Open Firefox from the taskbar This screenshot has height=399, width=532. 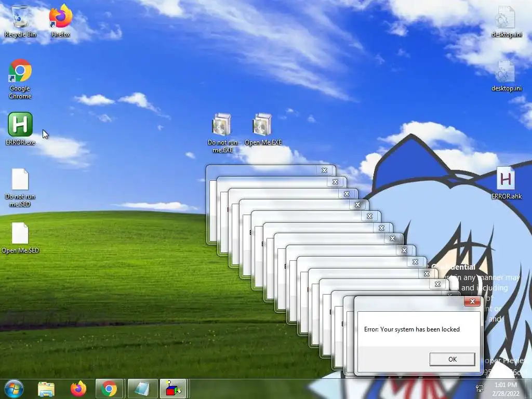click(78, 389)
